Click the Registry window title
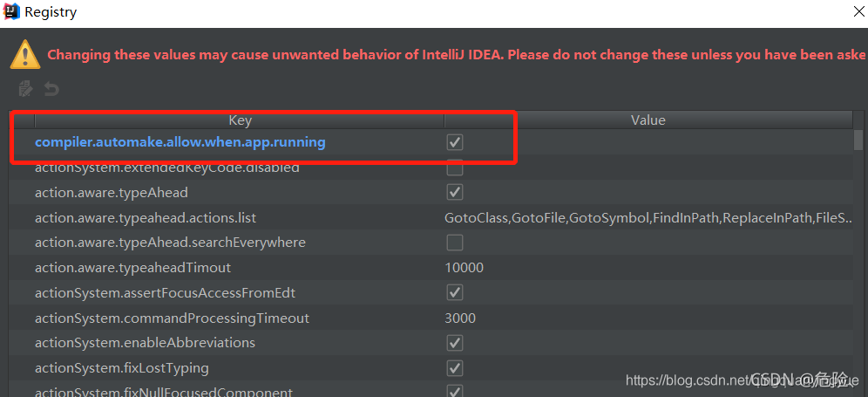868x397 pixels. (51, 11)
